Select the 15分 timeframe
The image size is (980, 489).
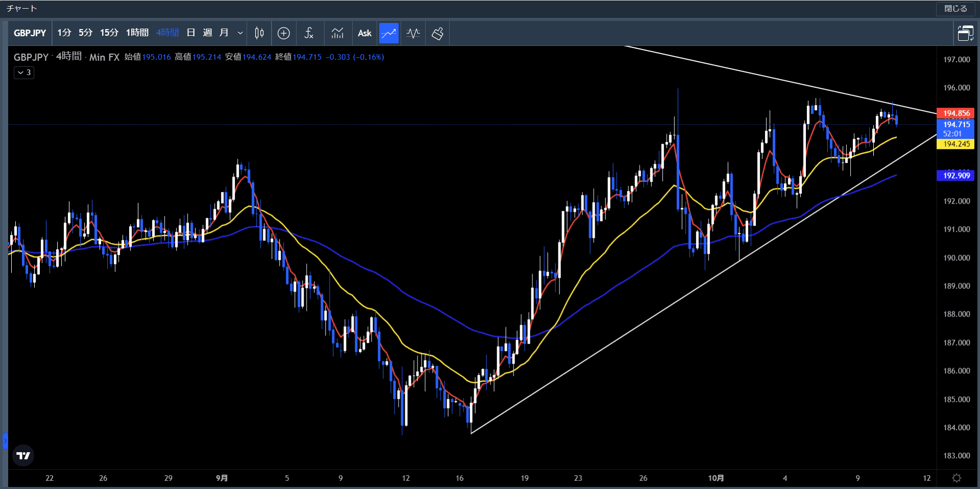click(x=109, y=33)
